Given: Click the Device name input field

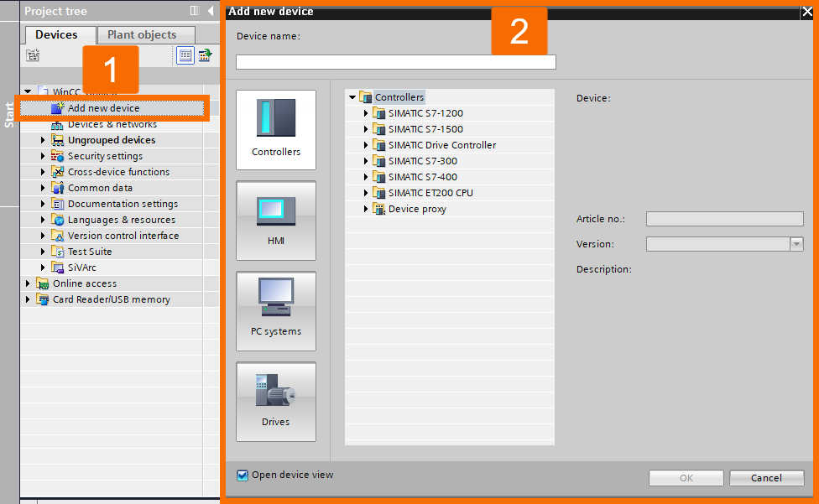Looking at the screenshot, I should [x=395, y=62].
